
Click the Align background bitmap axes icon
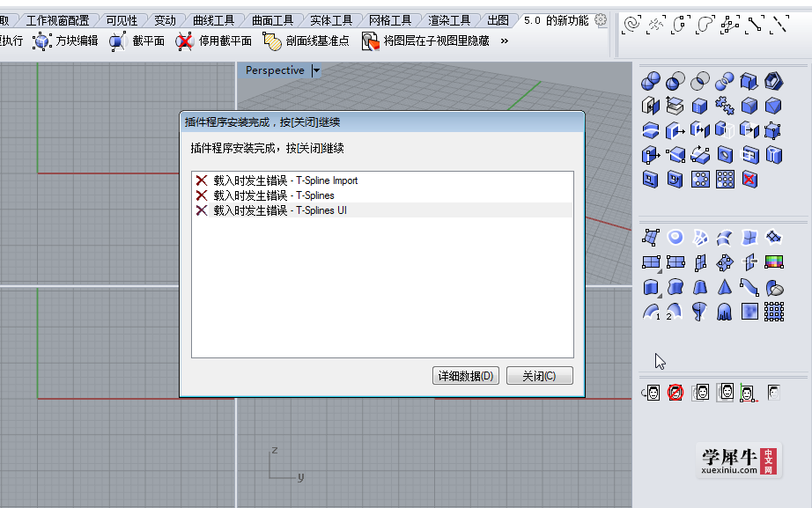tap(749, 393)
